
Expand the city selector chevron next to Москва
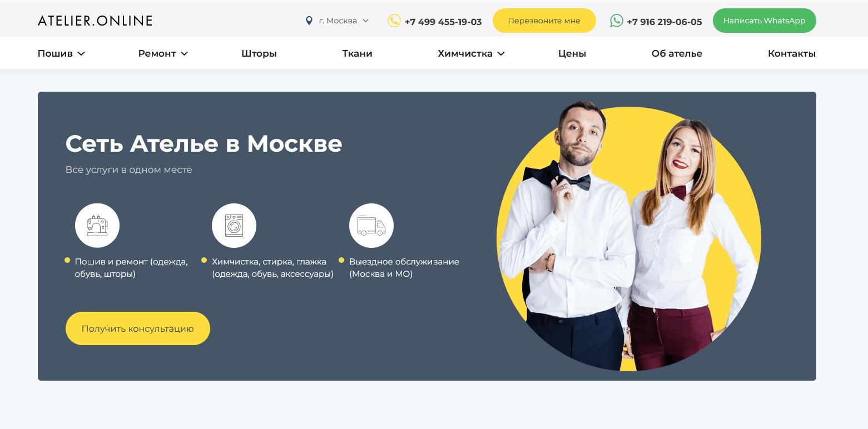[365, 21]
